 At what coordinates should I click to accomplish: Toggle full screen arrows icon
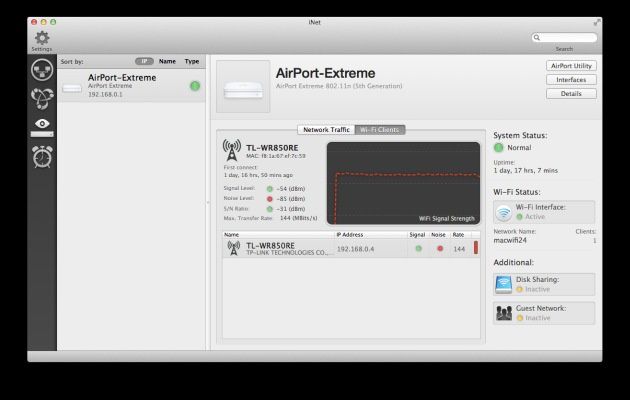[x=597, y=22]
